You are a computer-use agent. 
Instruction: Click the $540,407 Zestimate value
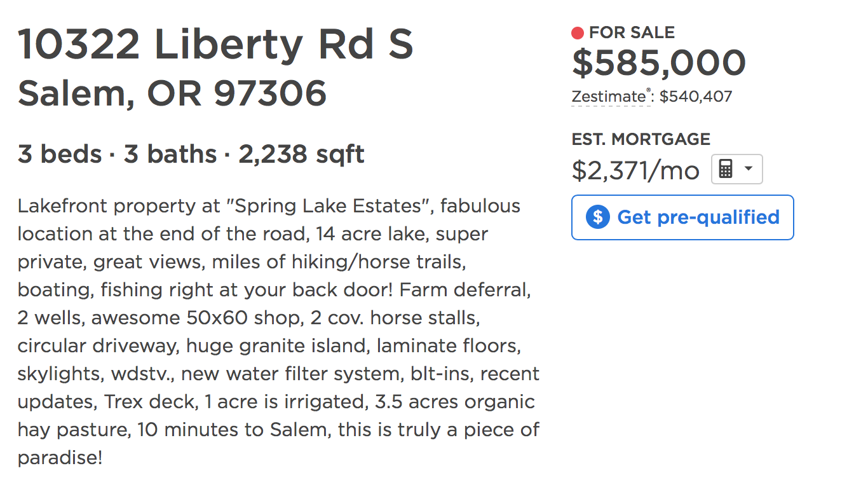[696, 97]
